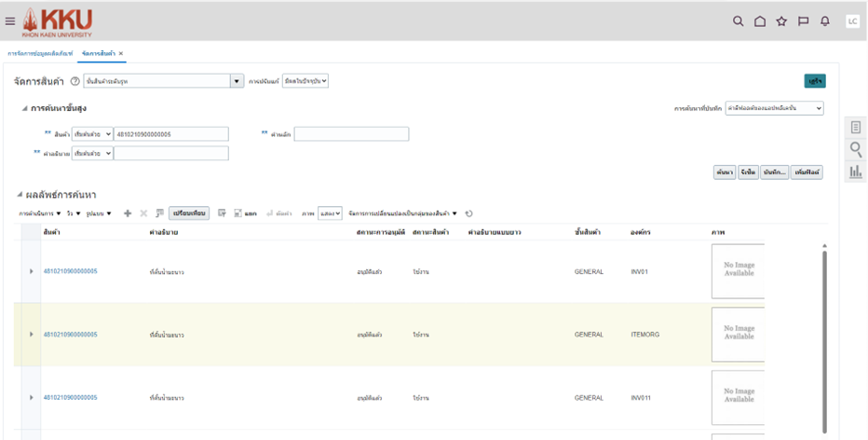The height and width of the screenshot is (440, 868).
Task: Open the Favorites star icon
Action: (781, 21)
